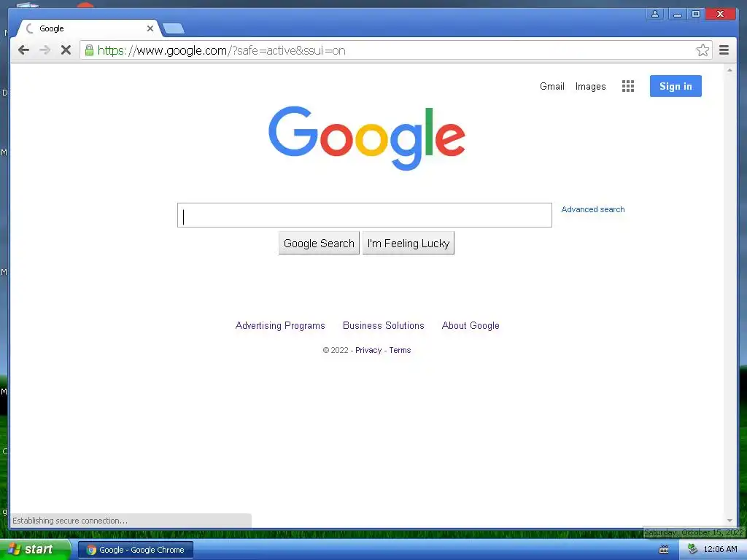Open Advanced search
Image resolution: width=747 pixels, height=560 pixels.
click(x=592, y=209)
